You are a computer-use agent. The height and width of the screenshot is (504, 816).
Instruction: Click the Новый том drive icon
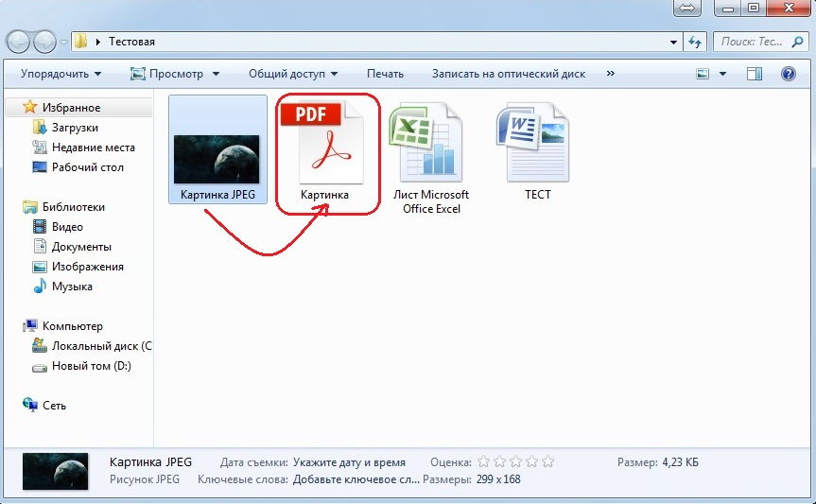click(40, 368)
